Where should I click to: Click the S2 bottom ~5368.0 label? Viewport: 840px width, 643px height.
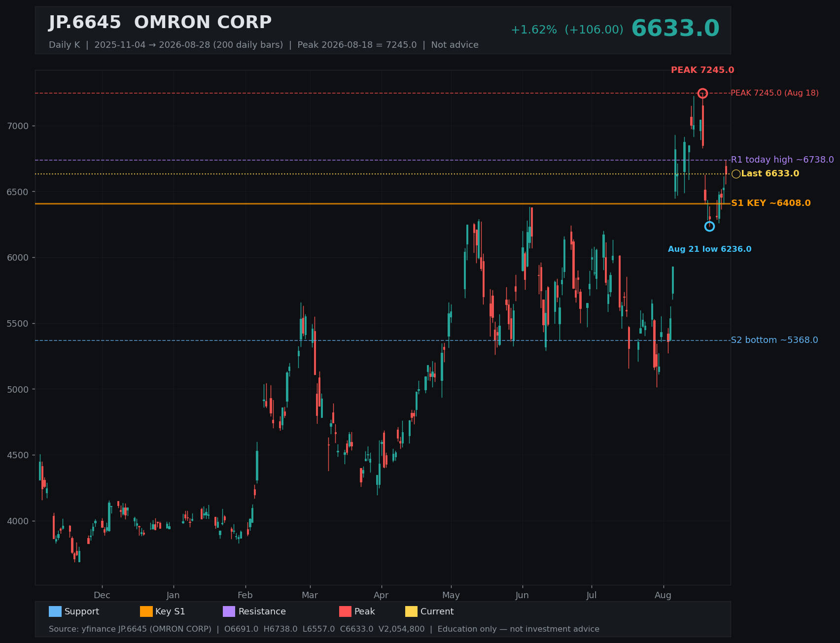[x=774, y=340]
